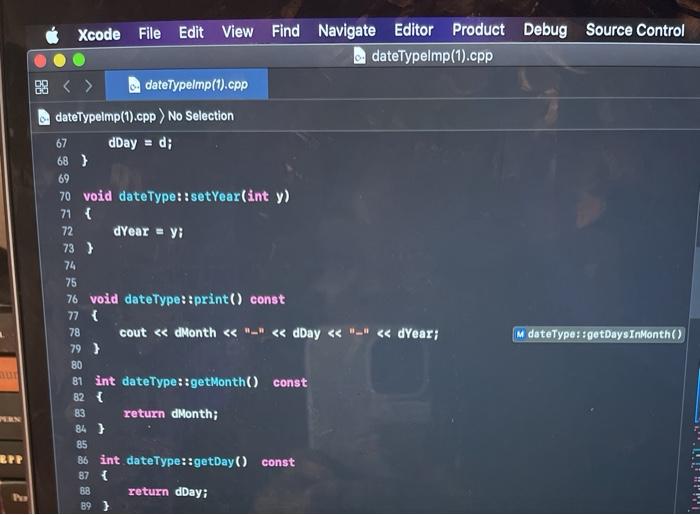Go back with the left chevron
This screenshot has width=700, height=515.
pos(67,86)
